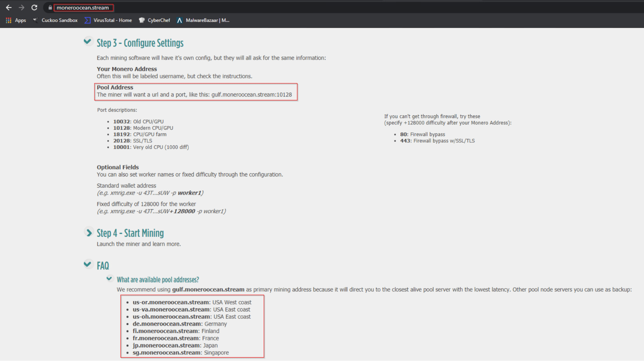Click 'Port descriptions:' label
This screenshot has height=361, width=644.
(117, 110)
